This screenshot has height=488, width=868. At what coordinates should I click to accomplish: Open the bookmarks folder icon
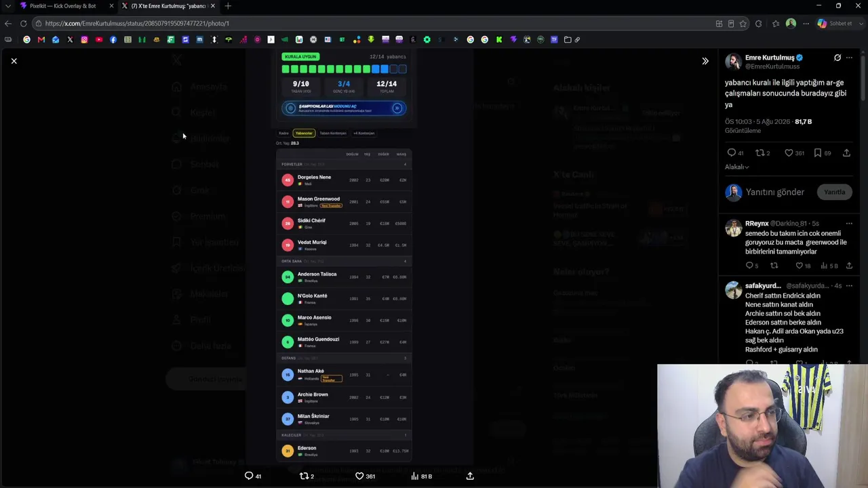568,39
